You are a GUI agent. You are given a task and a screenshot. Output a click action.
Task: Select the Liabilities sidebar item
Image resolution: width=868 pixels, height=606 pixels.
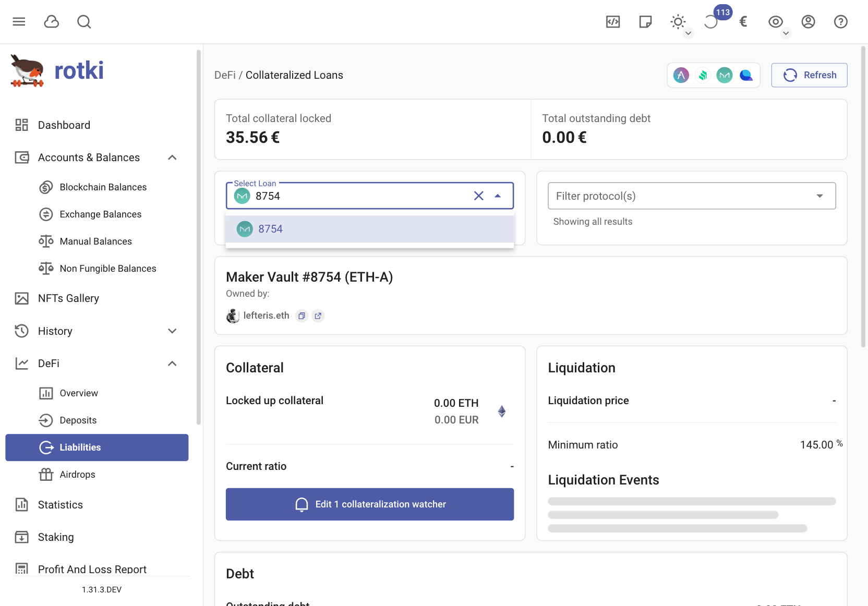click(97, 447)
